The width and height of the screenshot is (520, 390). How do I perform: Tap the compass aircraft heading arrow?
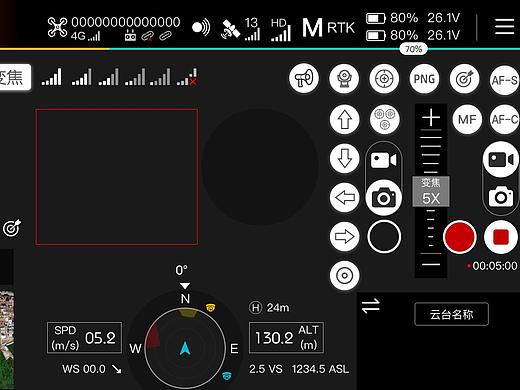(x=185, y=348)
